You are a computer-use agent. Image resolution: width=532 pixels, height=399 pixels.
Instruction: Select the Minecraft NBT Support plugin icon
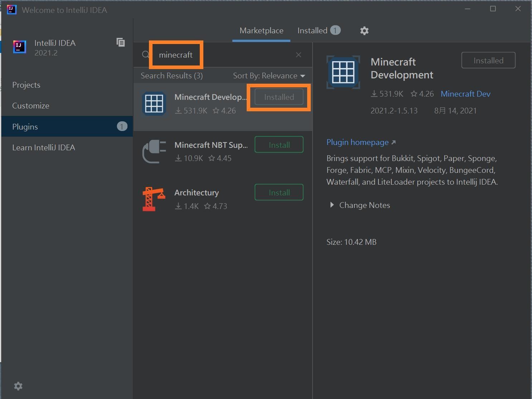(154, 152)
